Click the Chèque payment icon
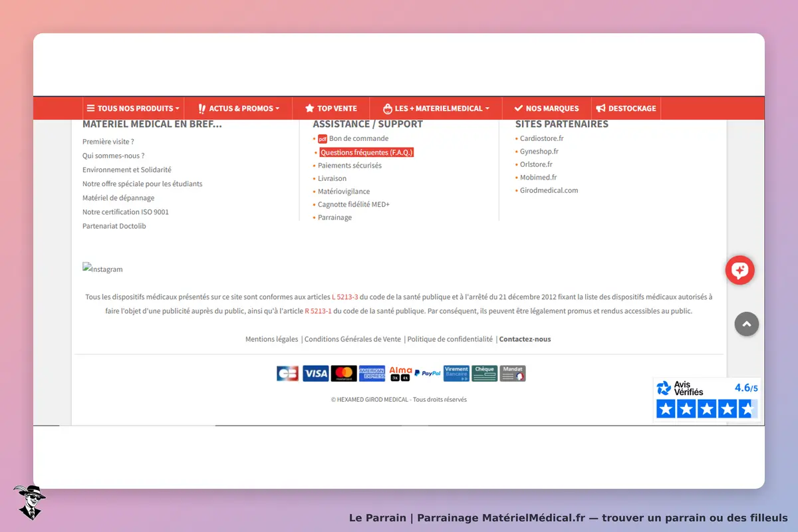 point(485,374)
